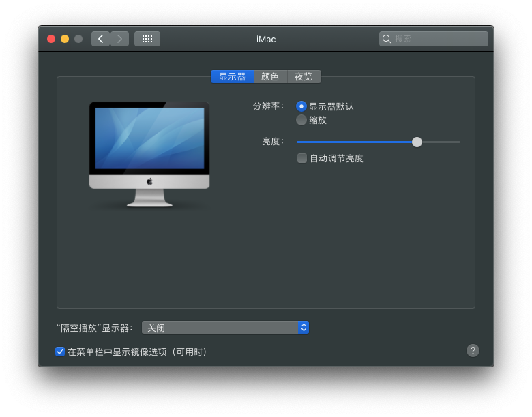Image resolution: width=532 pixels, height=417 pixels.
Task: Close the iMac preferences window
Action: (x=51, y=39)
